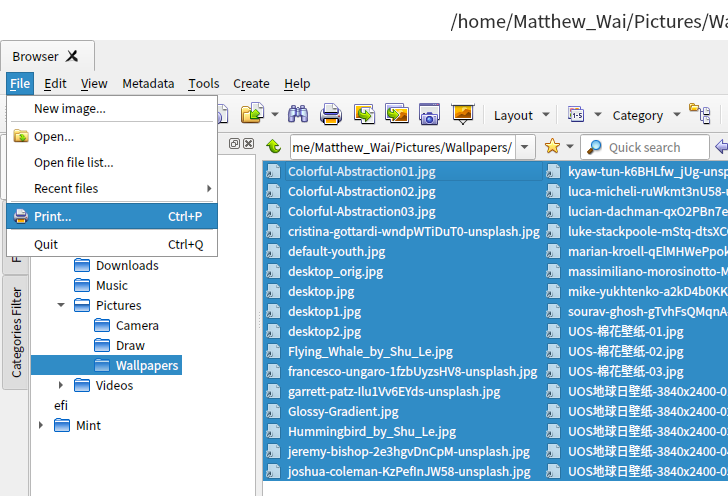
Task: Select Open file list... menu entry
Action: (112, 163)
